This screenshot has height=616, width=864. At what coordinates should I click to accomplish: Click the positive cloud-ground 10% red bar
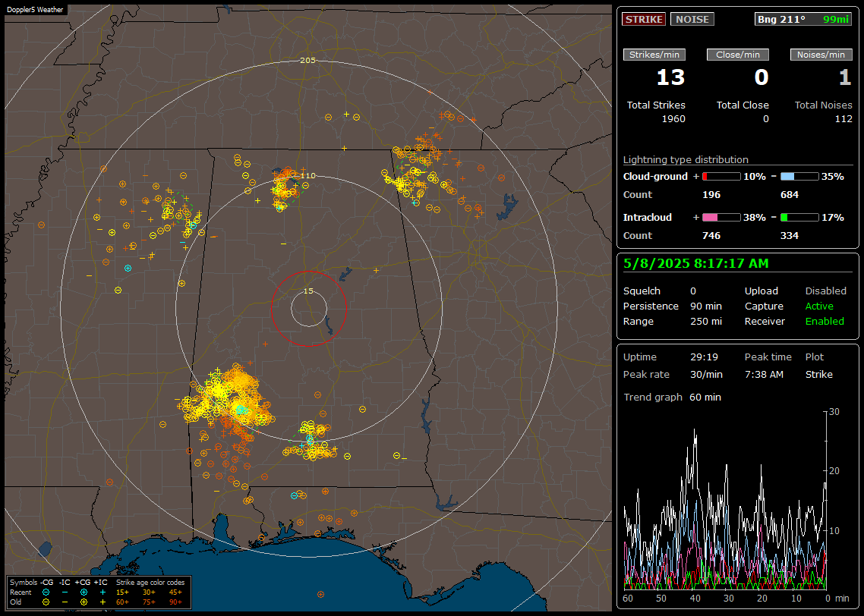pos(721,177)
